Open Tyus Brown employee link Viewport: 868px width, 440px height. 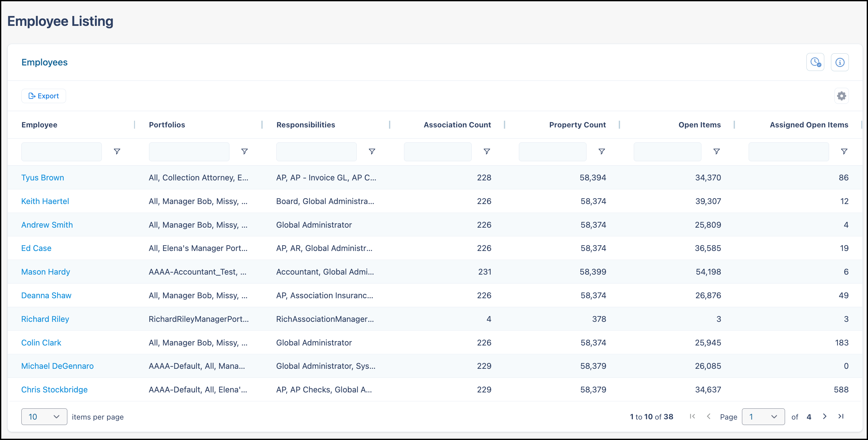[x=42, y=178]
